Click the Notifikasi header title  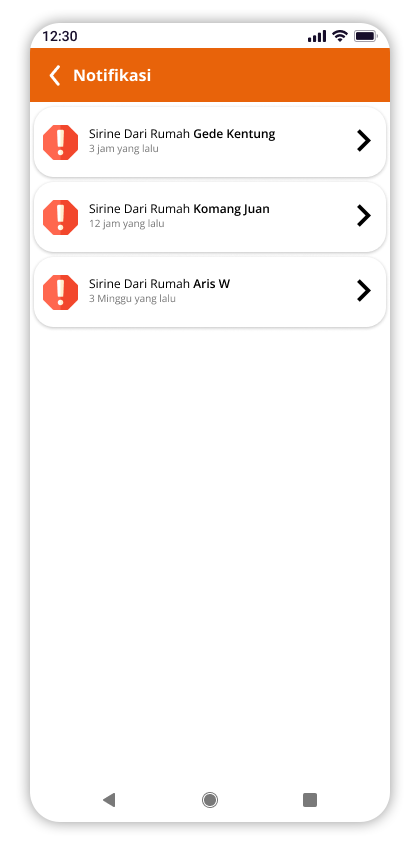tap(112, 75)
